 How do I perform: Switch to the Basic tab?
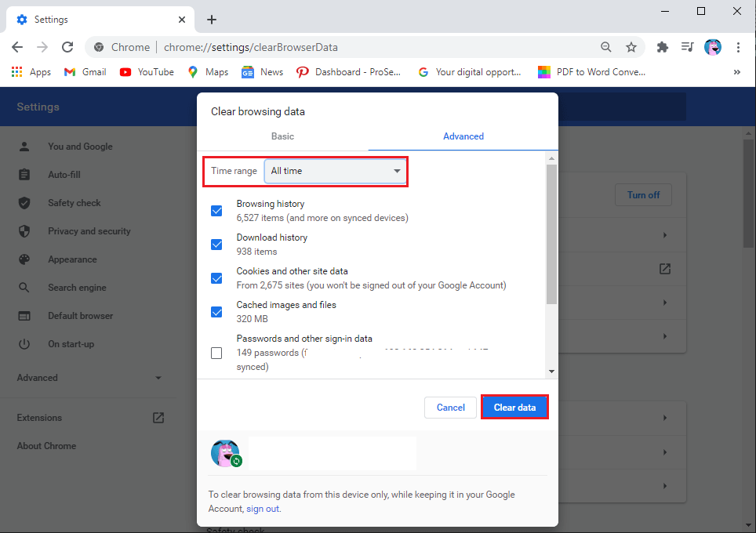[282, 136]
